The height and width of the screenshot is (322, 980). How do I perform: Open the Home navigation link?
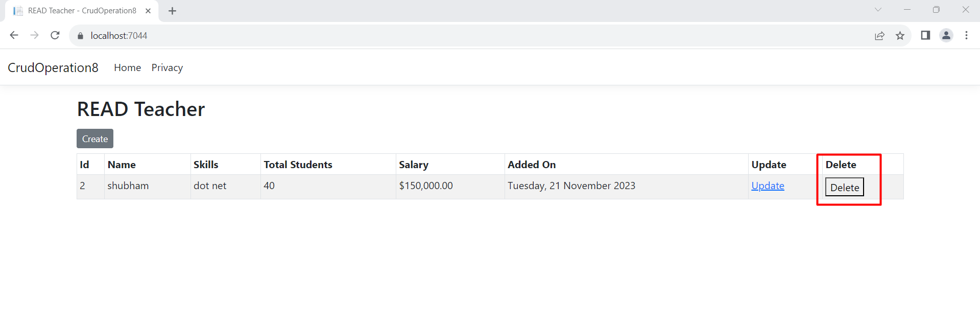click(x=128, y=67)
